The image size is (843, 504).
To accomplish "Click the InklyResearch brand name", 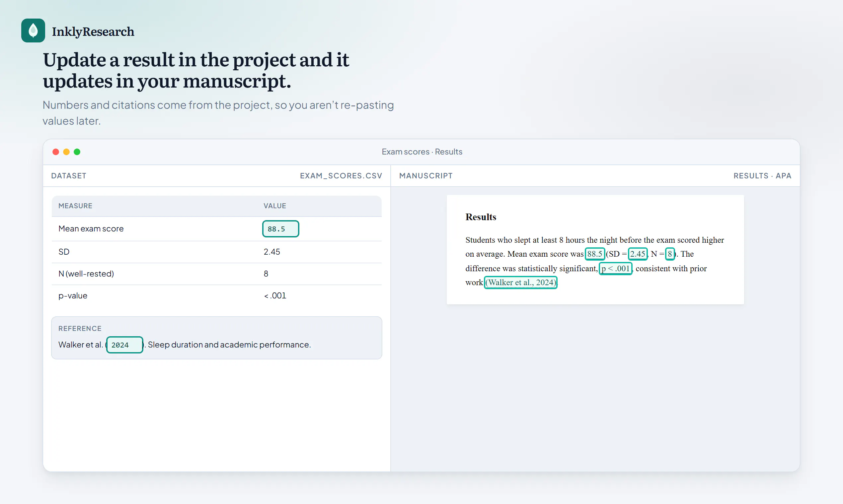I will 93,31.
